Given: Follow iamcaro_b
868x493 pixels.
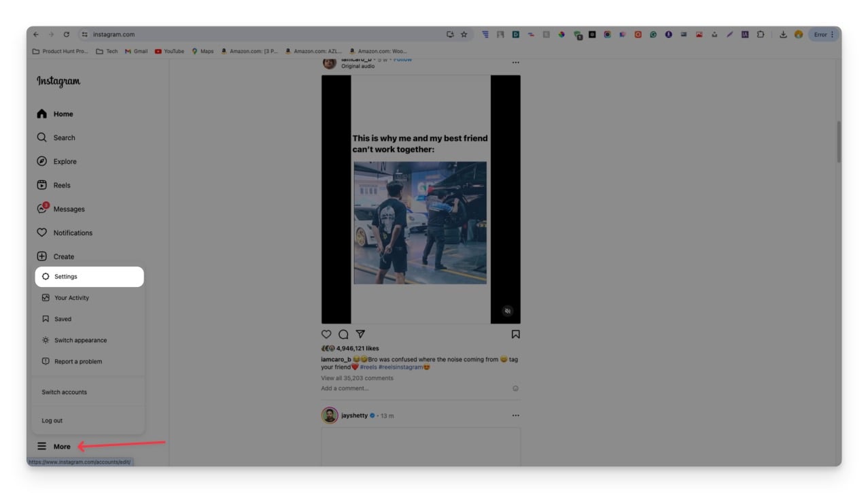Looking at the screenshot, I should pos(403,60).
